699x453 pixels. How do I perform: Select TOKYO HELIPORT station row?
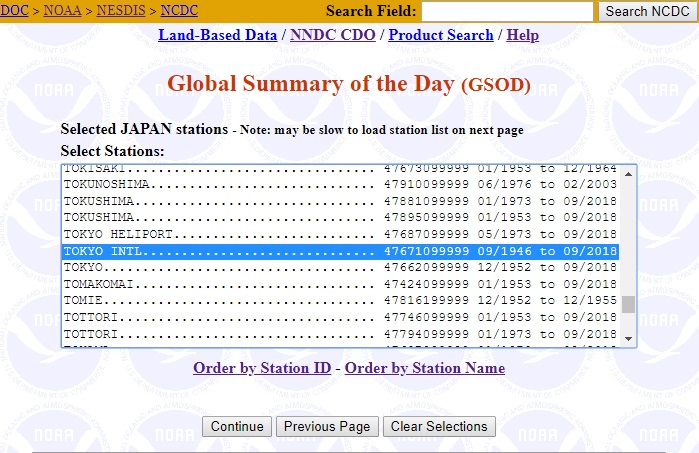point(340,234)
